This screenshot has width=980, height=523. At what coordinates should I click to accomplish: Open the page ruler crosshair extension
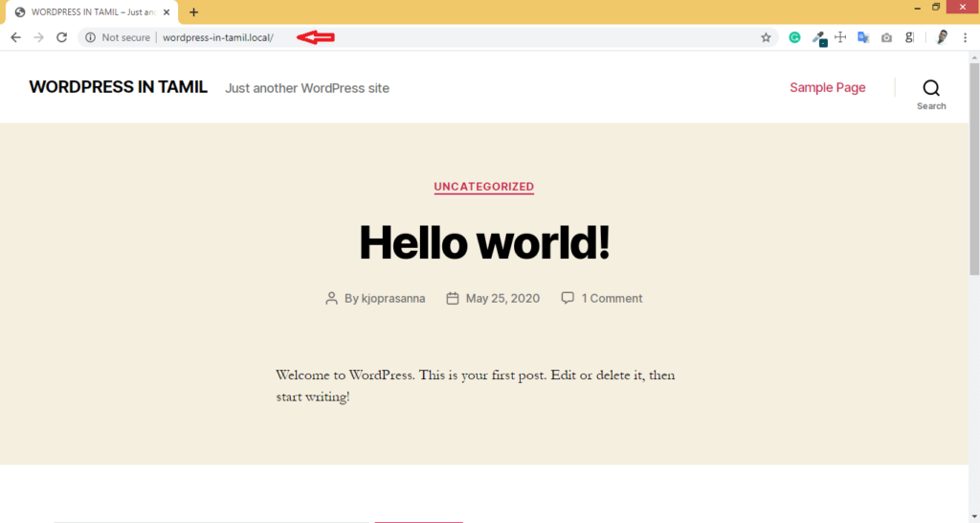(840, 37)
